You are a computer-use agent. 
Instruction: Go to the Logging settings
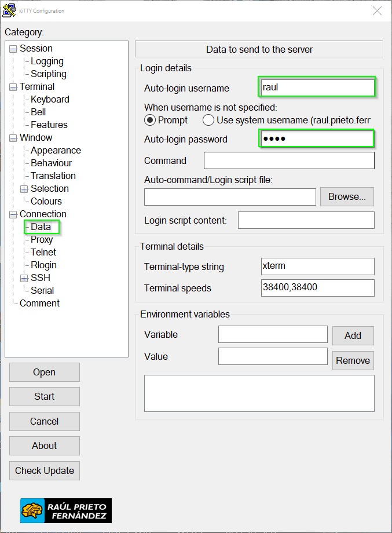click(47, 61)
